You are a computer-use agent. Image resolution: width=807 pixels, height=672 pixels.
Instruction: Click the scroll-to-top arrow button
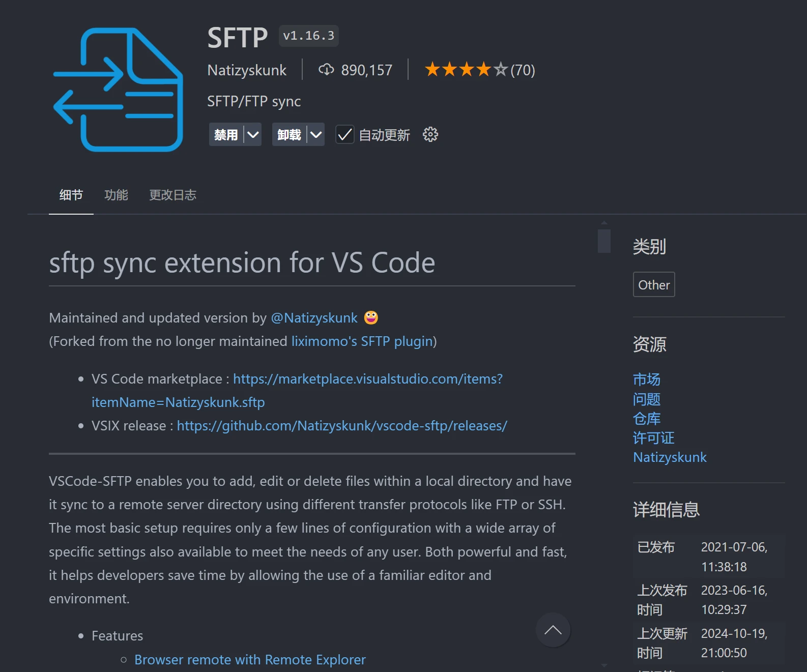point(553,630)
